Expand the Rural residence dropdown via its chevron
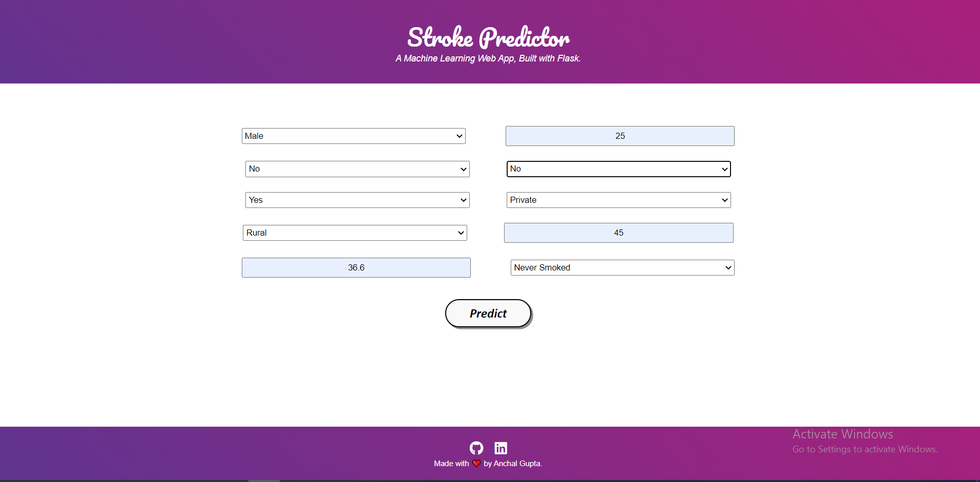This screenshot has height=482, width=980. coord(460,233)
